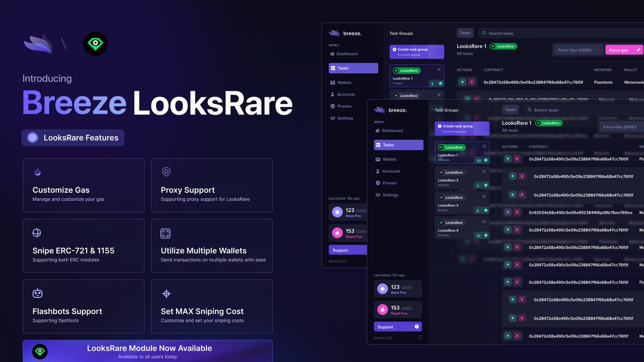Open Support in the back window
644x362 pixels.
348,250
